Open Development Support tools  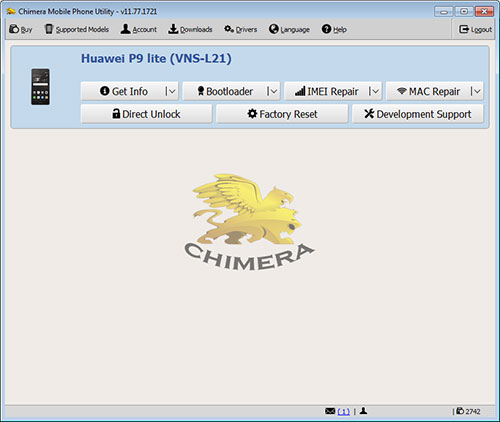418,114
